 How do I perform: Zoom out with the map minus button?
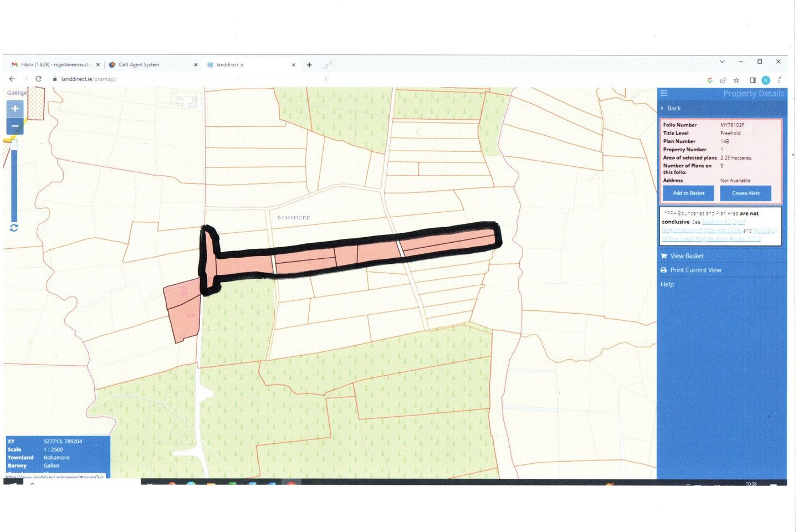pyautogui.click(x=15, y=126)
